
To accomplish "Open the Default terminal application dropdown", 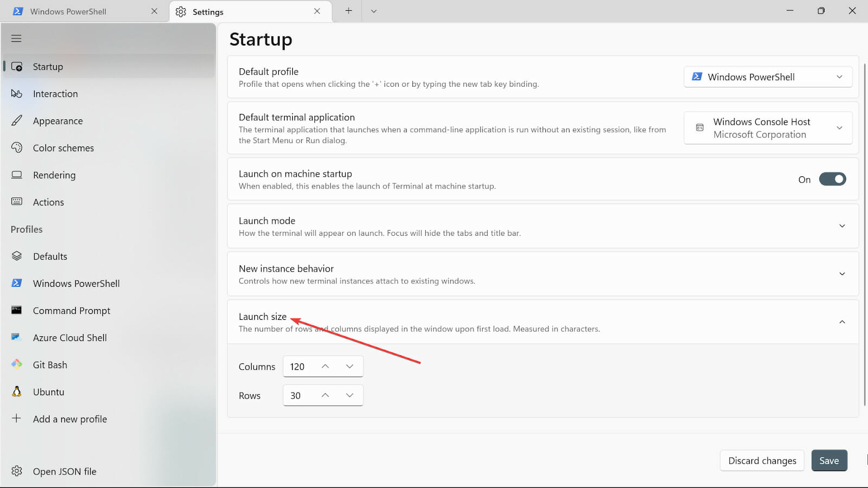I will point(768,128).
